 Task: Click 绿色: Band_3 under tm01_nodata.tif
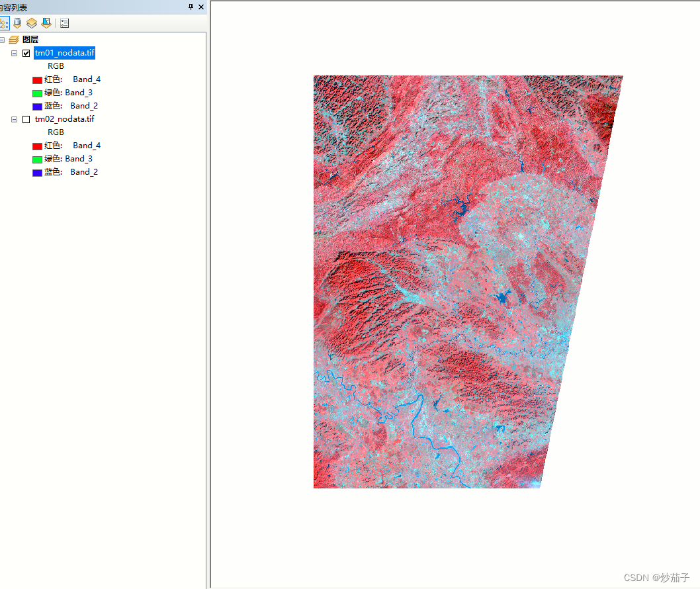click(68, 93)
